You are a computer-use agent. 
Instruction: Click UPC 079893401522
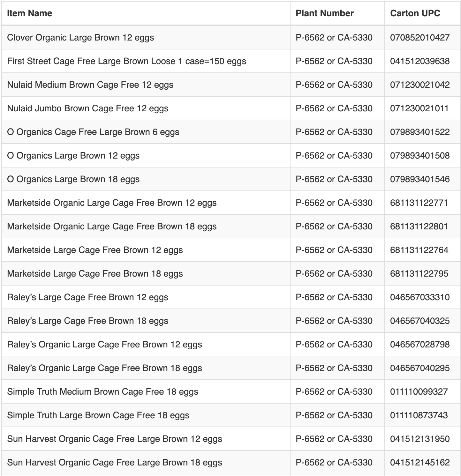coord(419,132)
